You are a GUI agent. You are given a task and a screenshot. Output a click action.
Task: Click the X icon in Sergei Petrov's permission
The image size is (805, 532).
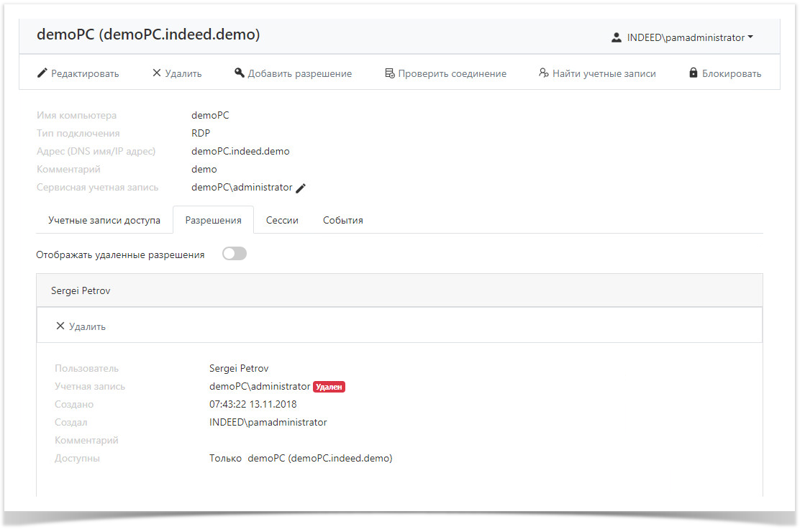[60, 326]
